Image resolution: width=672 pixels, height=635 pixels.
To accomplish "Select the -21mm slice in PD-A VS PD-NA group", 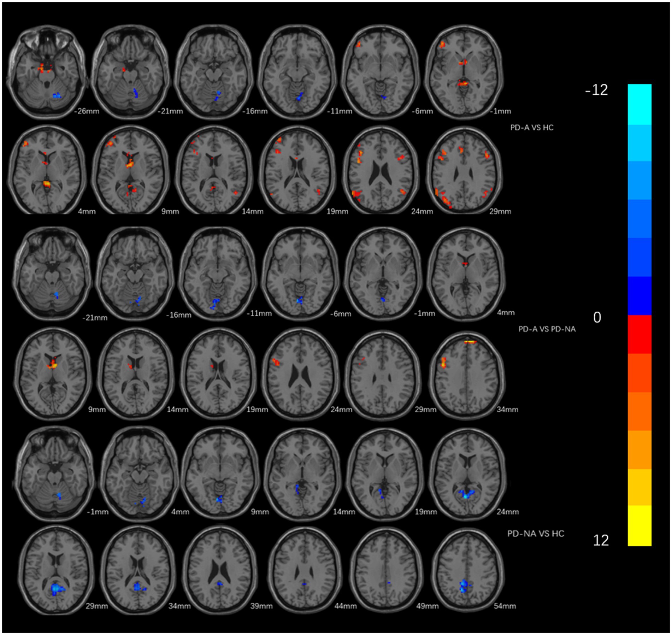I will pos(52,274).
